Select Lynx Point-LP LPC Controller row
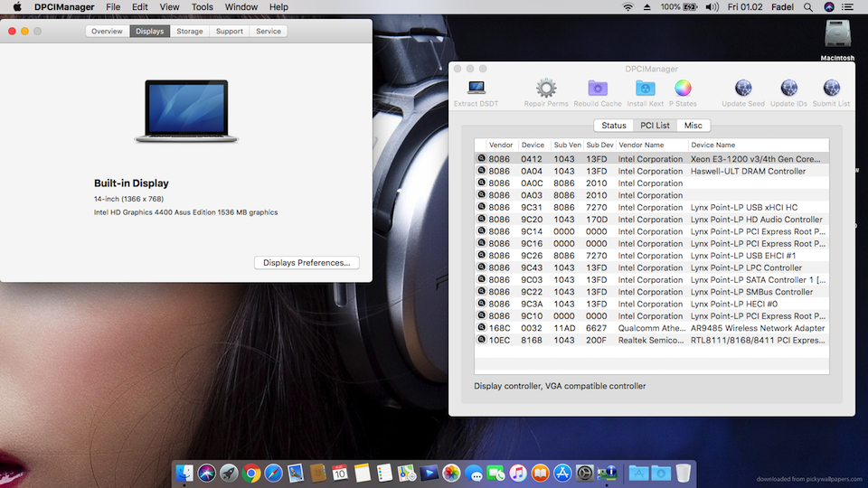Viewport: 868px width, 488px height. coord(652,267)
